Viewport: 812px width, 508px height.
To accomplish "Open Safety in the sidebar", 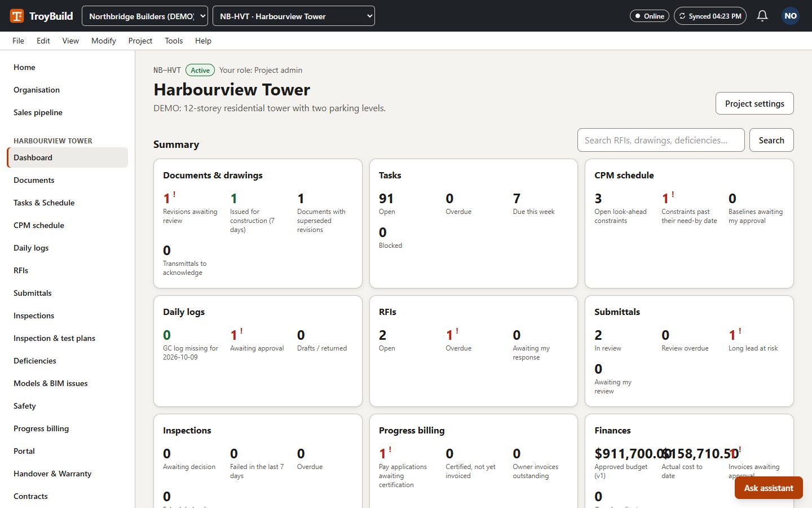I will (68, 406).
